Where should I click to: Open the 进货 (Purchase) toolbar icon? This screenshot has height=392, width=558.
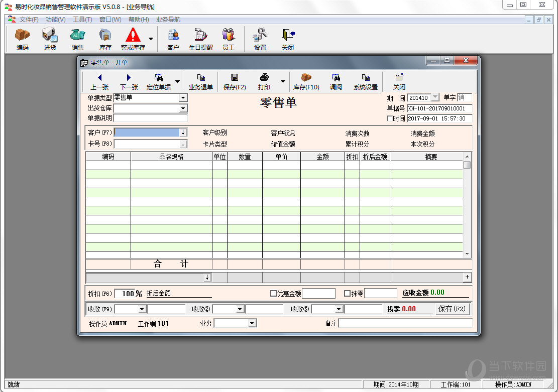50,39
